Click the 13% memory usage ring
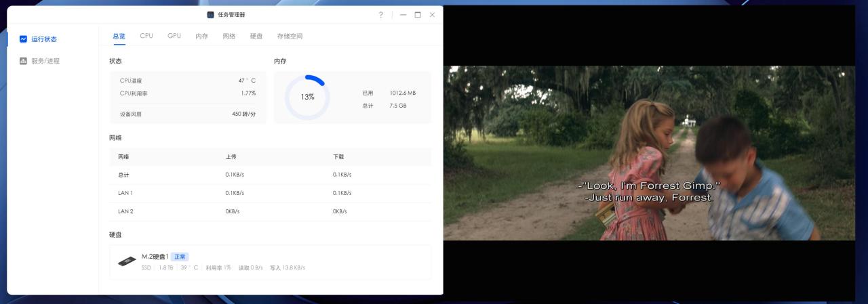868x304 pixels. pos(307,97)
